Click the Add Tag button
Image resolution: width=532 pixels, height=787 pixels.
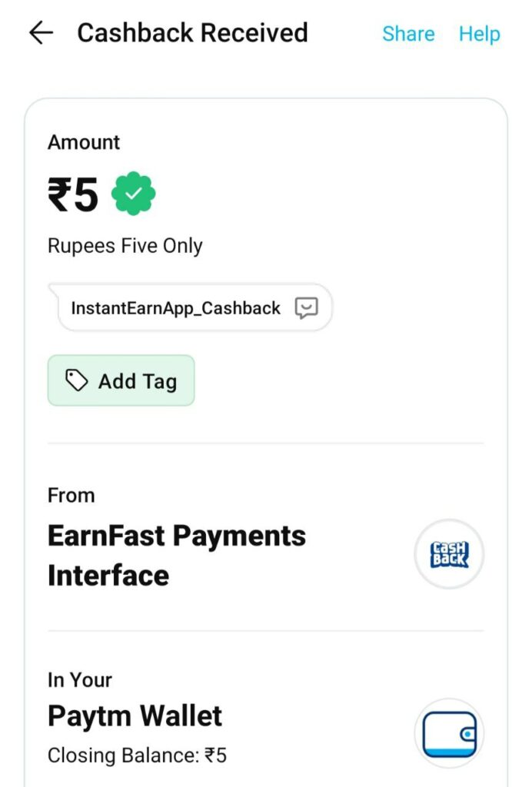(x=121, y=380)
